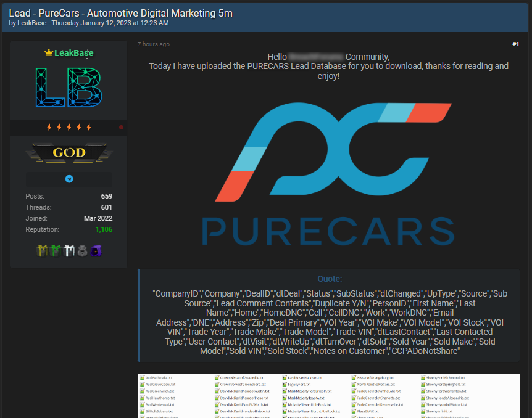Follow the PURECARS Lead underlined link
Viewport: 532px width, 418px height.
[x=278, y=66]
